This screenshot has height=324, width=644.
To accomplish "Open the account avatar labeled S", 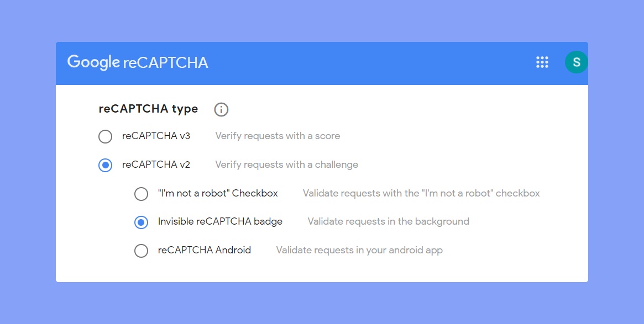I will 576,62.
